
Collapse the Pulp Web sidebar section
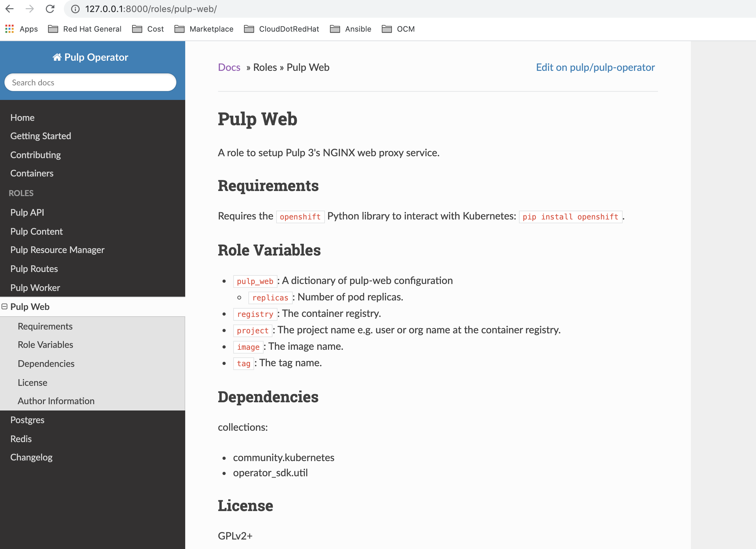pyautogui.click(x=5, y=306)
